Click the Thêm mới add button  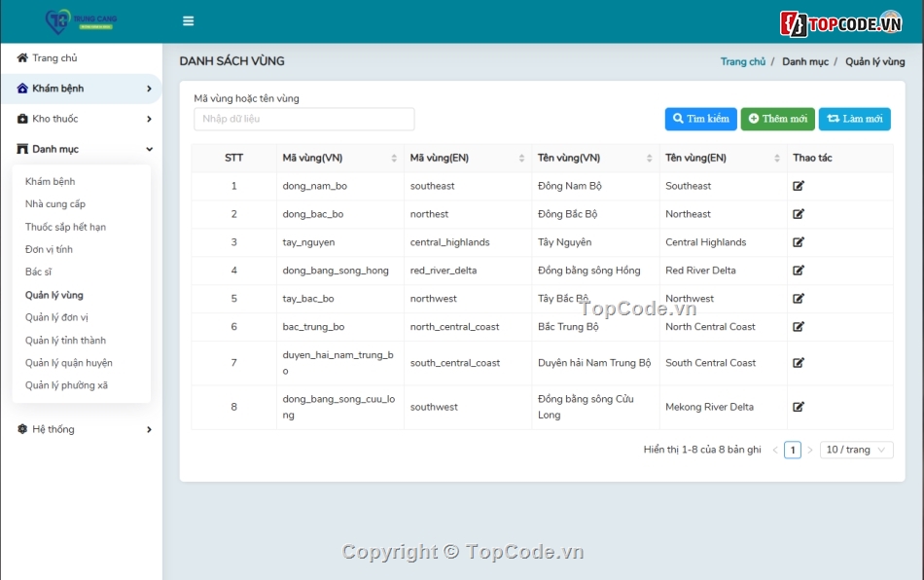point(778,119)
